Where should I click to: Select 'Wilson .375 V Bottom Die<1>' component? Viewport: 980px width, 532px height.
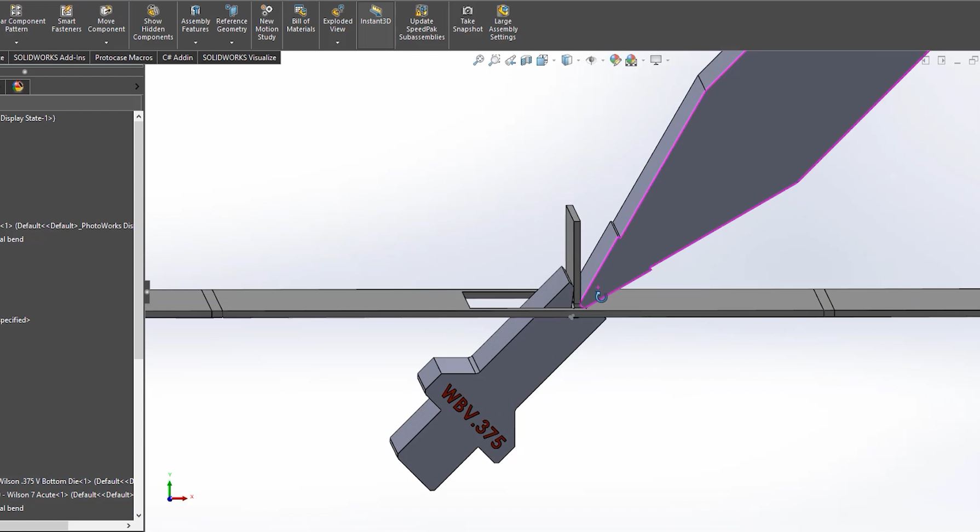[x=67, y=481]
